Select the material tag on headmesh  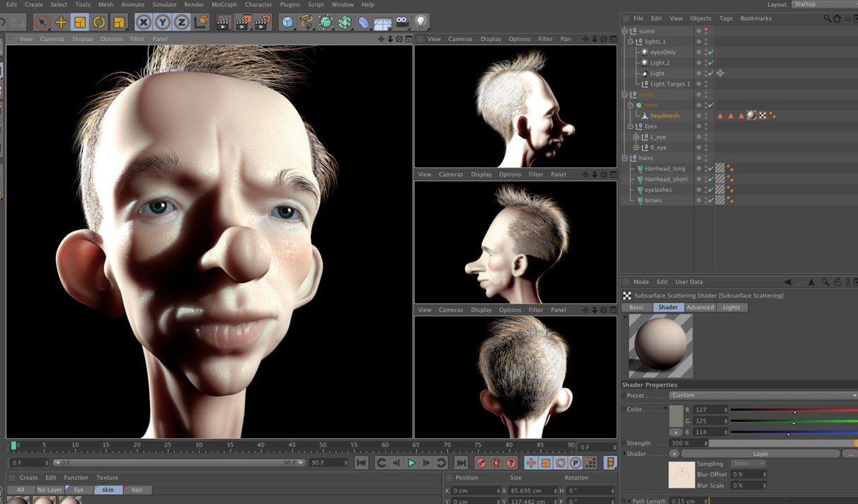coord(752,115)
